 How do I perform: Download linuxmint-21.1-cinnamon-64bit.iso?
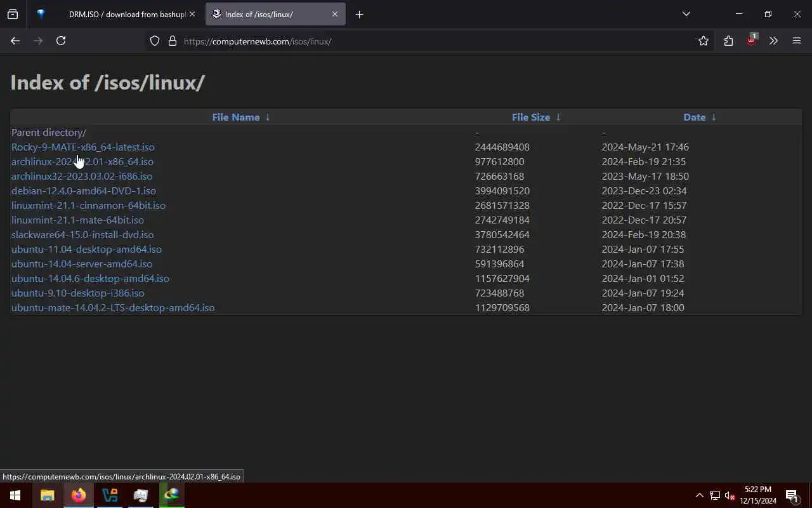click(88, 205)
